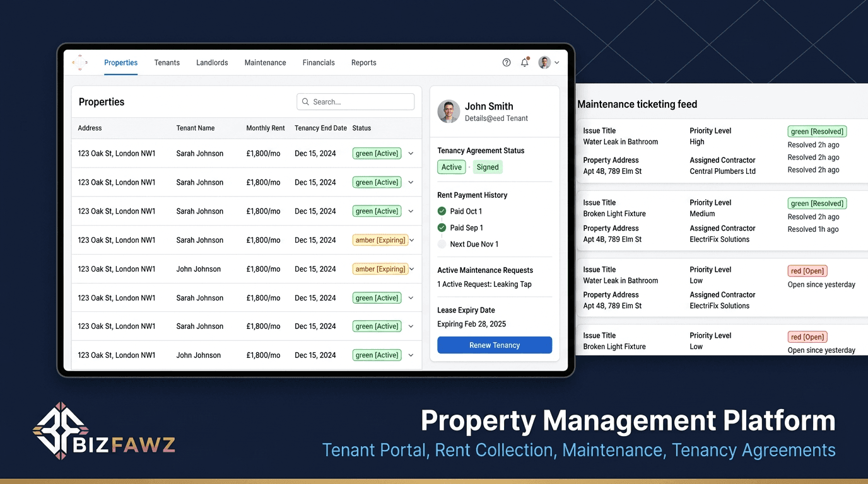Screen dimensions: 868x484
Task: Select the Properties tab
Action: pos(121,63)
